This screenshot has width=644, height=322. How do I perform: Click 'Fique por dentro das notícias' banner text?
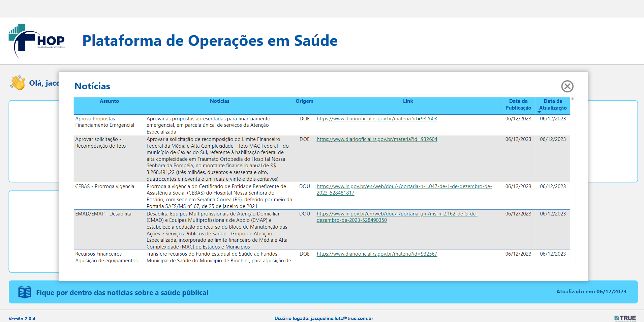pyautogui.click(x=122, y=293)
